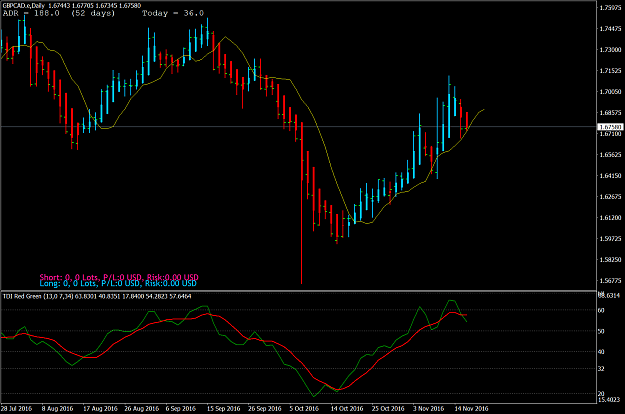Click the 'Today = 36.0' label
The width and height of the screenshot is (625, 414).
pyautogui.click(x=173, y=13)
